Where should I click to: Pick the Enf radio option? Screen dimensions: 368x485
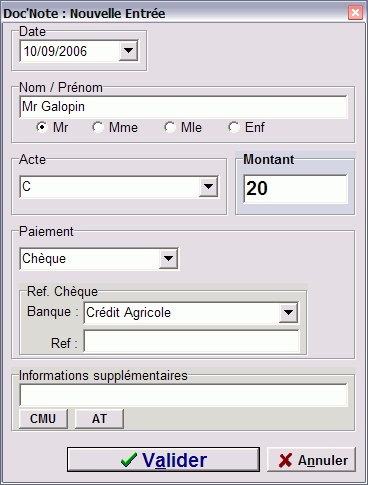pyautogui.click(x=234, y=127)
